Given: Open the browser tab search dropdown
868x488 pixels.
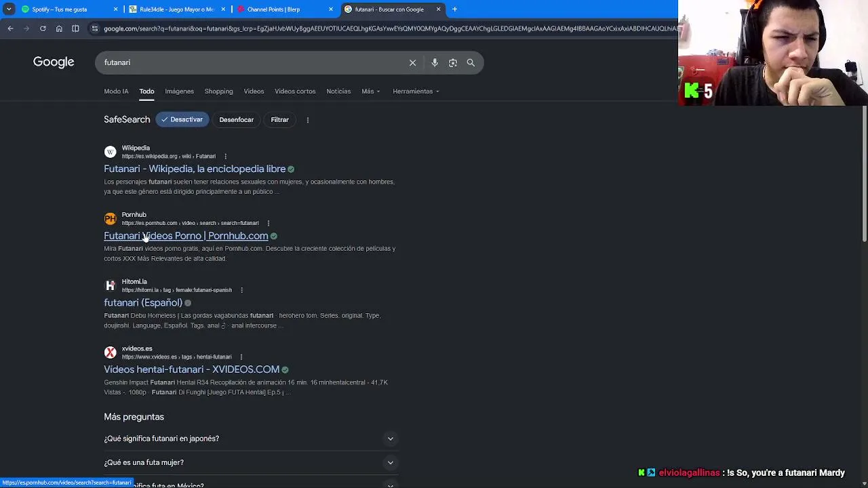Looking at the screenshot, I should coord(9,9).
